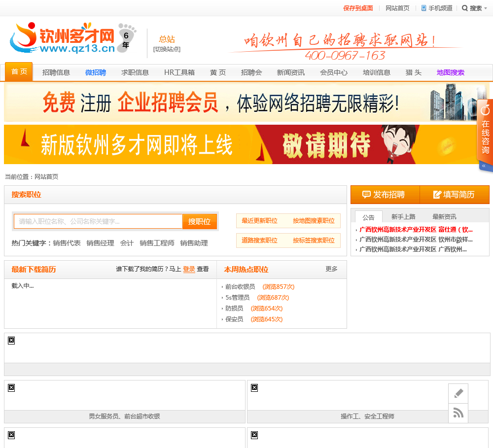Click the 免费注册企业招聘会员 banner
493x448 pixels.
tap(246, 103)
